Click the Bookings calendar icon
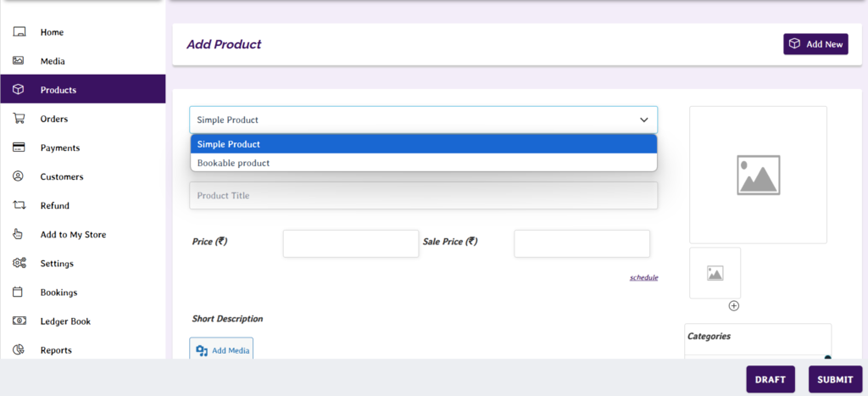Image resolution: width=868 pixels, height=396 pixels. click(x=19, y=292)
